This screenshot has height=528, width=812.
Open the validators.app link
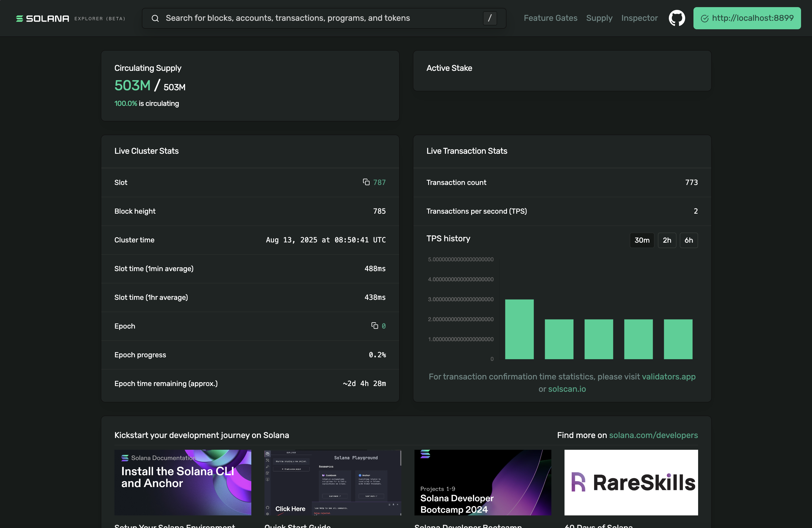(x=668, y=377)
